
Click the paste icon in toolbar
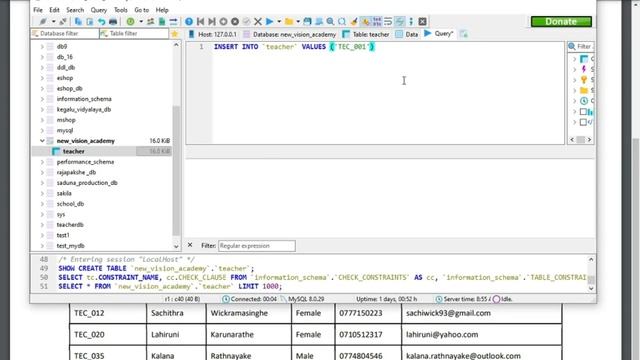90,22
